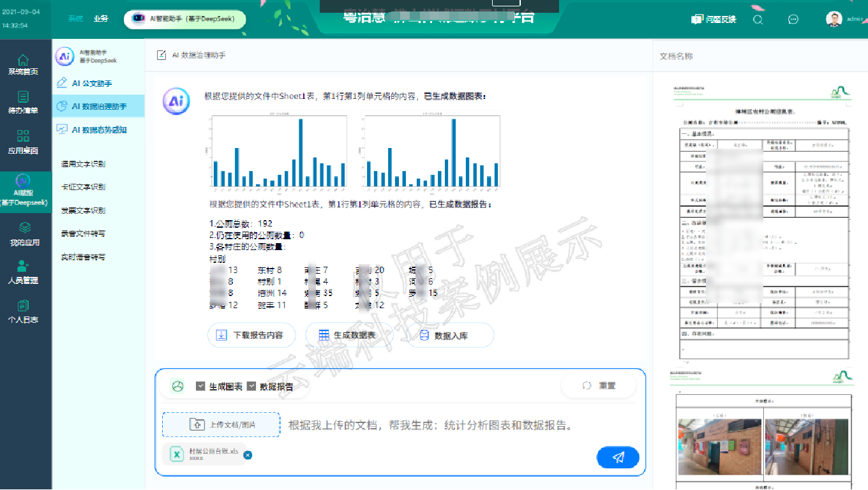This screenshot has width=868, height=490.
Task: Open the chat message bubble icon
Action: pos(793,19)
